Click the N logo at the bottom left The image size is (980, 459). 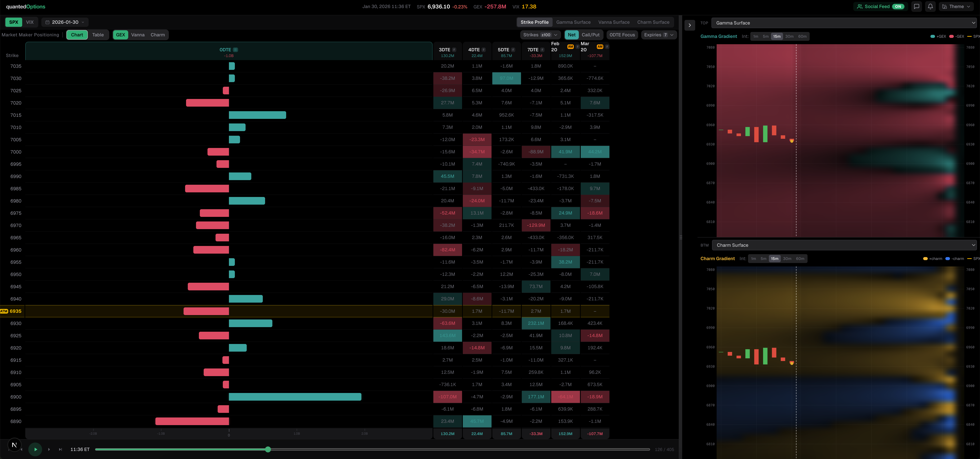pos(15,444)
